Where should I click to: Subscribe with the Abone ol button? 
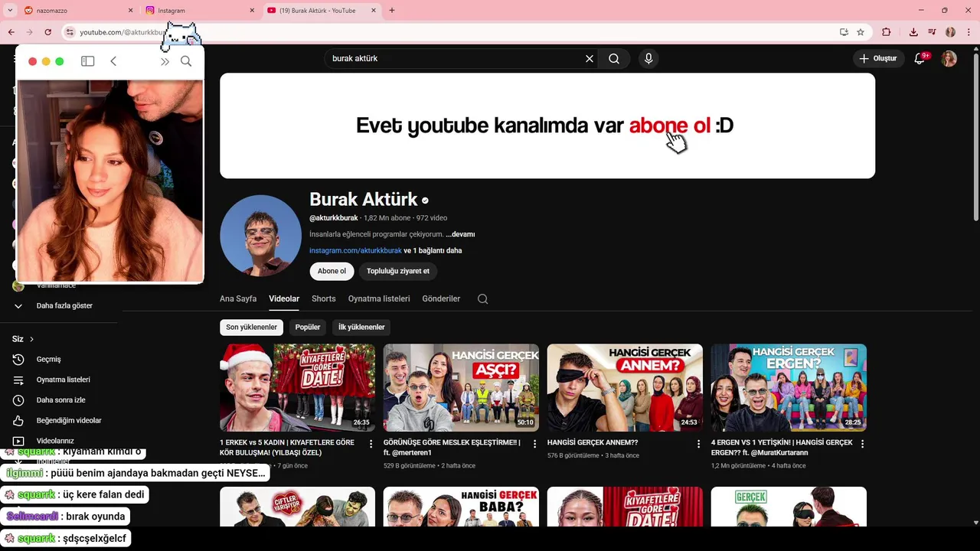point(332,271)
